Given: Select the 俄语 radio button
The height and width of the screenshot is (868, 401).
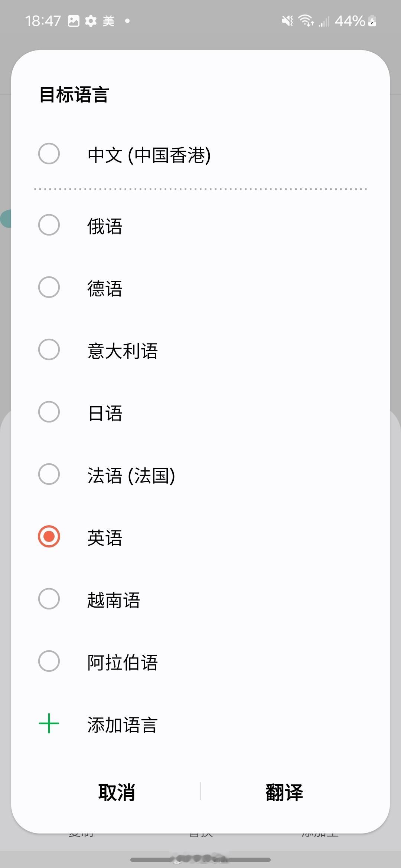Looking at the screenshot, I should 49,225.
